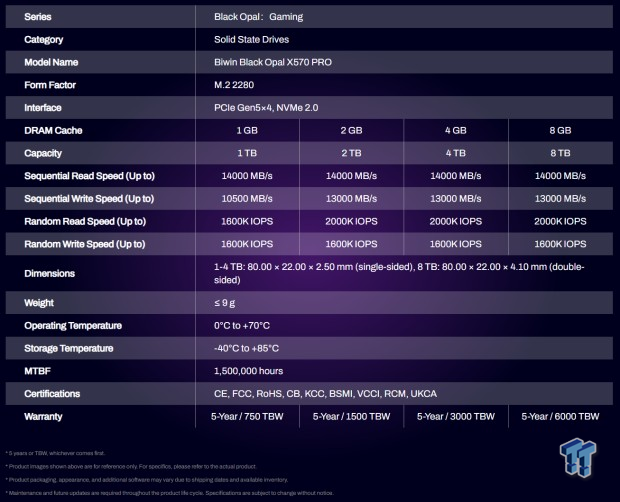
Task: Select the 8 GB DRAM cache cell
Action: pyautogui.click(x=560, y=130)
